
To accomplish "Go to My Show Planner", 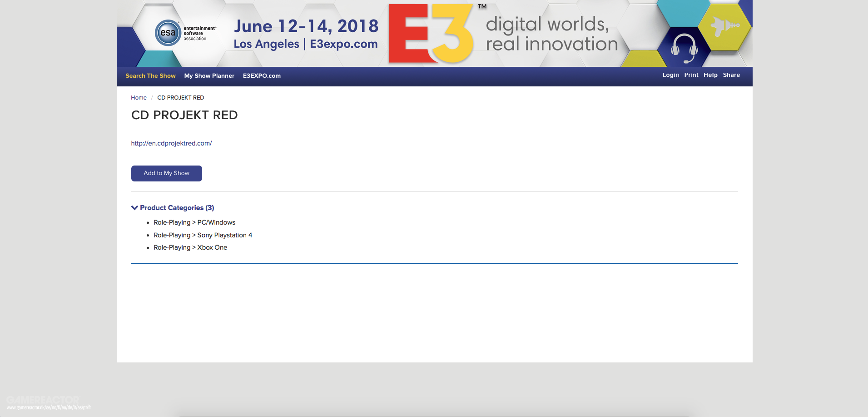I will tap(209, 76).
